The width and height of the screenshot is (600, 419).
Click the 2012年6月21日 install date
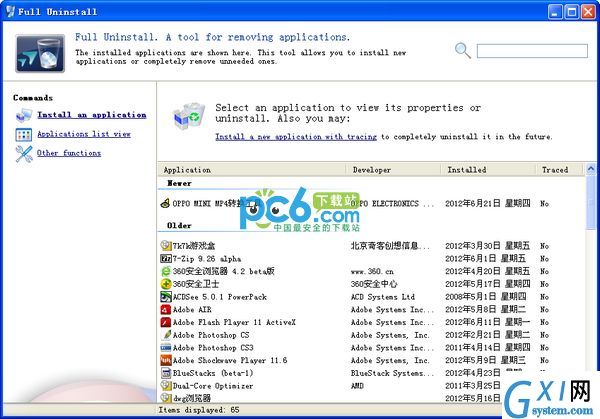click(x=488, y=204)
